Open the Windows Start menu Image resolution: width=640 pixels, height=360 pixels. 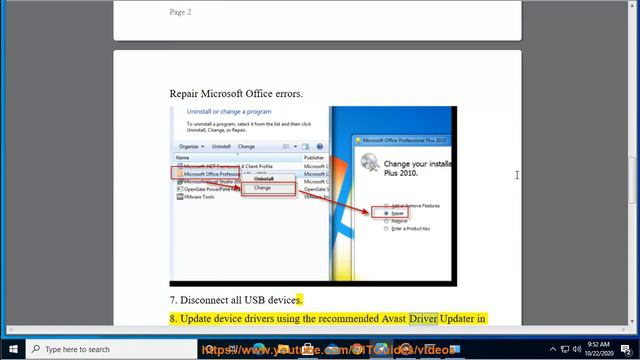click(x=13, y=349)
